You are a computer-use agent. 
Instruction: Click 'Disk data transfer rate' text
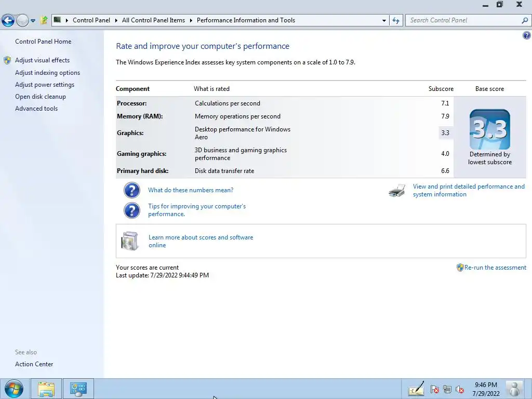(x=224, y=171)
